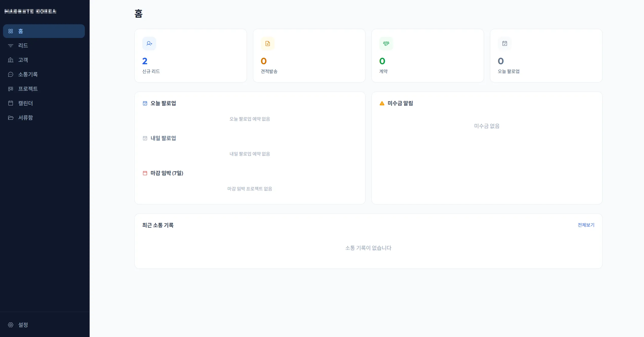Click the quote document icon
Image resolution: width=644 pixels, height=337 pixels.
268,44
